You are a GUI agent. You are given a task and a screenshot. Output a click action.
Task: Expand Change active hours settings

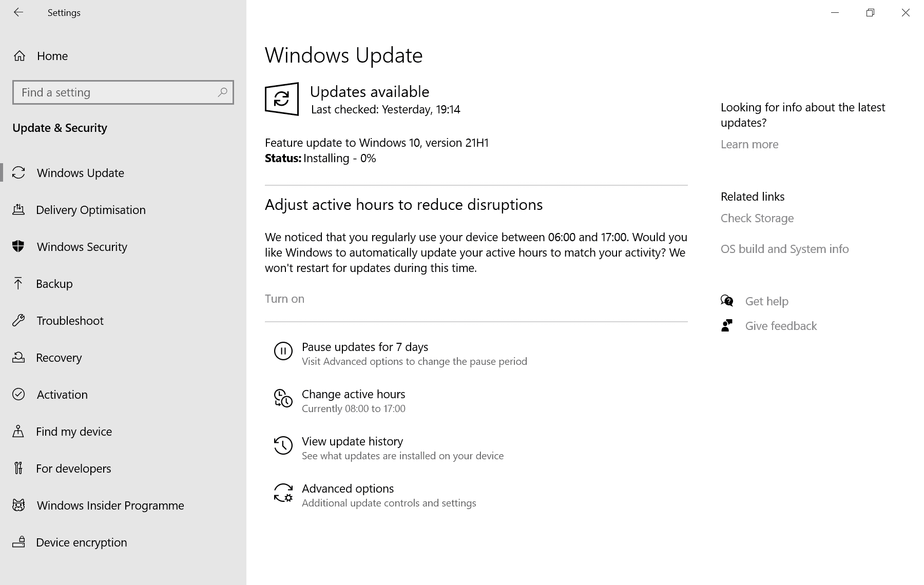[x=353, y=394]
